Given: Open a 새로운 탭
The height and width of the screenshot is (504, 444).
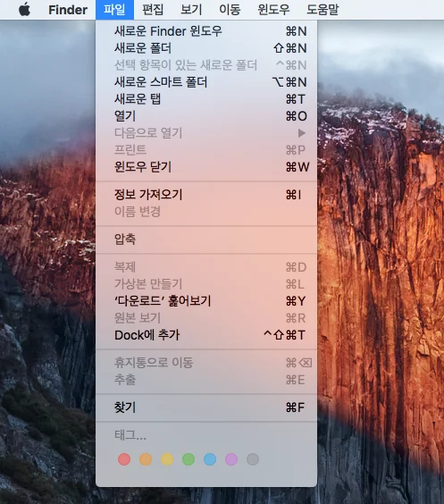Looking at the screenshot, I should pyautogui.click(x=206, y=99).
